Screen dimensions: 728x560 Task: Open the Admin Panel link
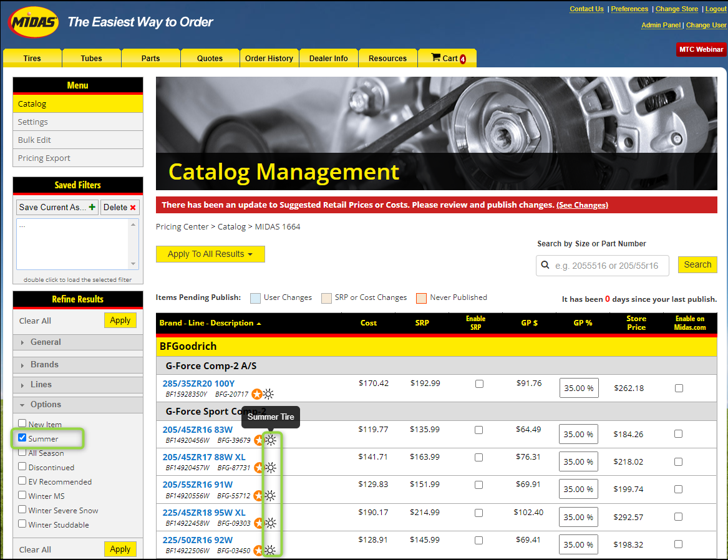point(661,25)
